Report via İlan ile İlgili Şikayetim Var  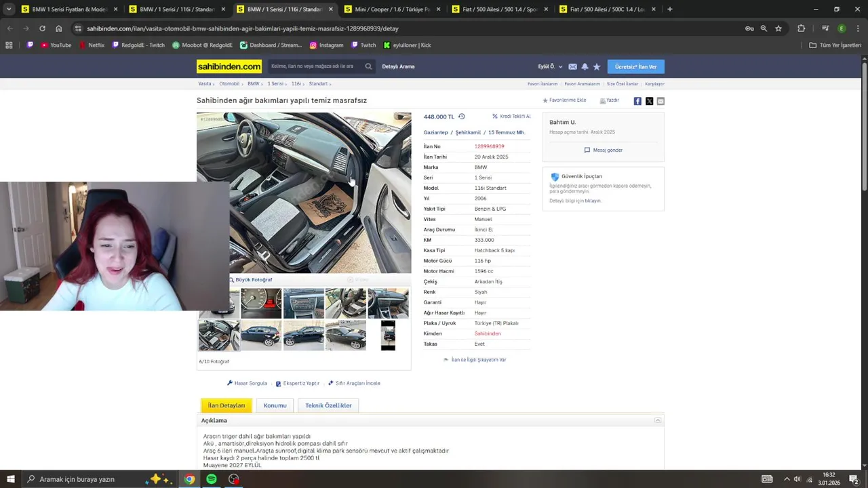coord(475,360)
